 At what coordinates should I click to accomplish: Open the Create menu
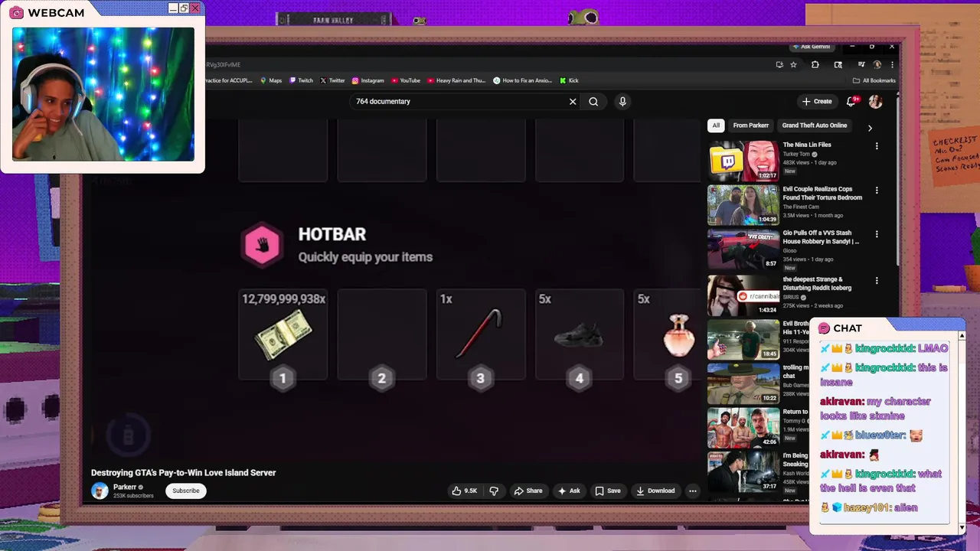pyautogui.click(x=817, y=101)
